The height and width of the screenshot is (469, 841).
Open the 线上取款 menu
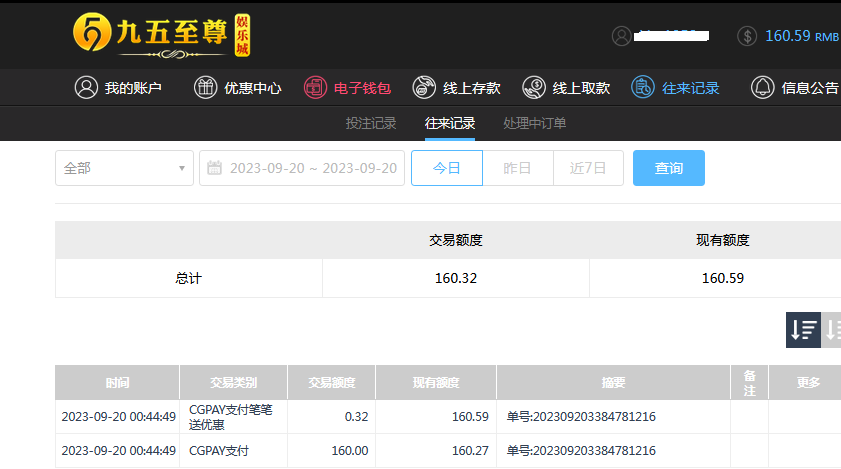pyautogui.click(x=566, y=87)
